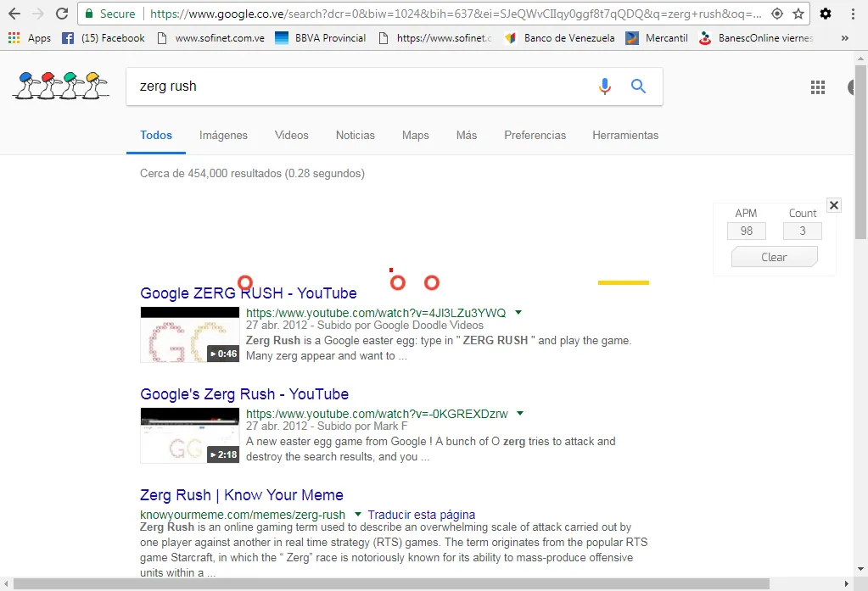Reload the page with the refresh icon
This screenshot has width=868, height=591.
(x=62, y=14)
